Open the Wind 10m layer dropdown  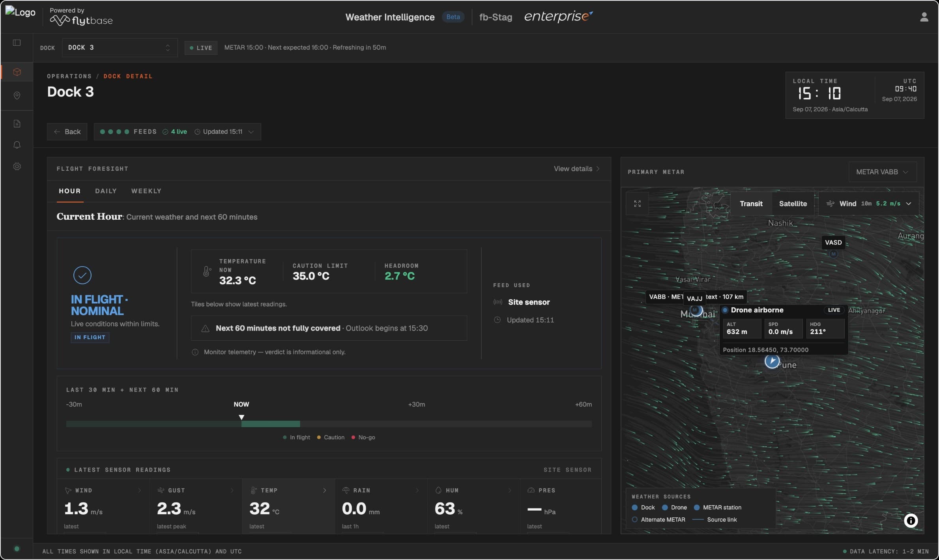tap(869, 204)
